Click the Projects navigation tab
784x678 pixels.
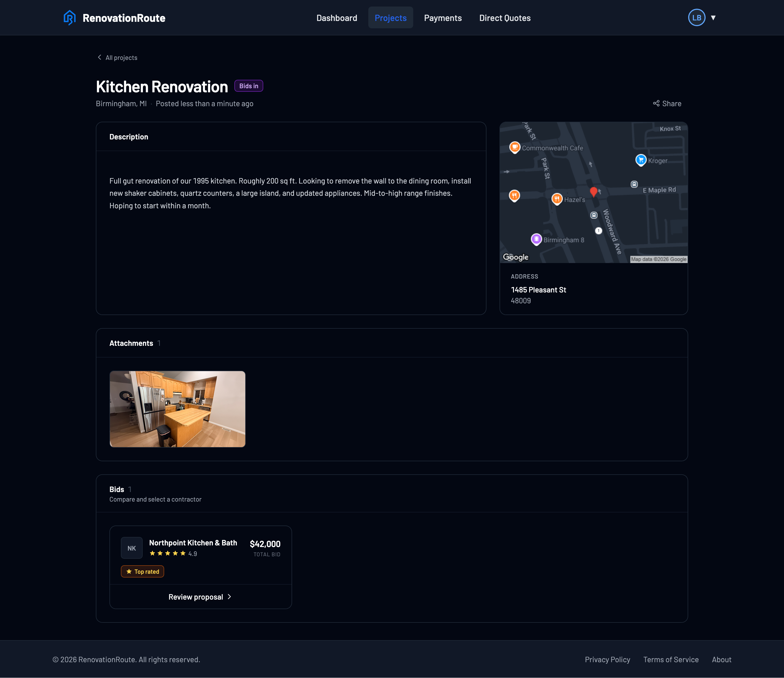click(x=390, y=18)
